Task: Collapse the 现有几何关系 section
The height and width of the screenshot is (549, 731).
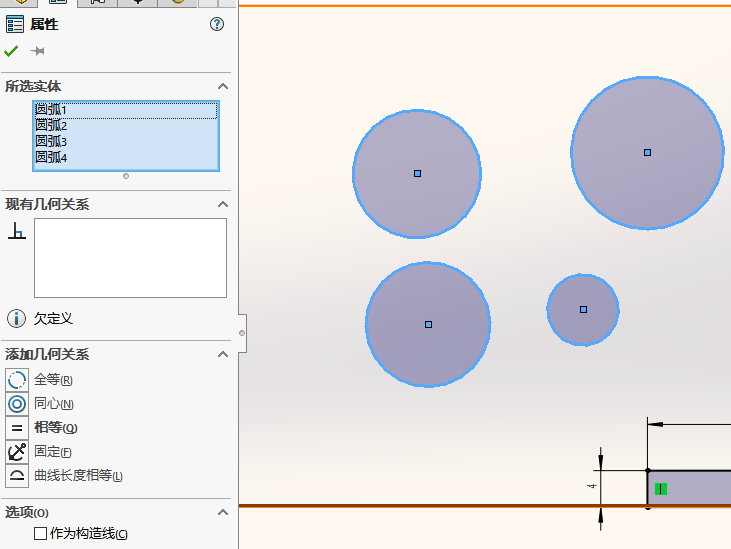Action: coord(223,204)
